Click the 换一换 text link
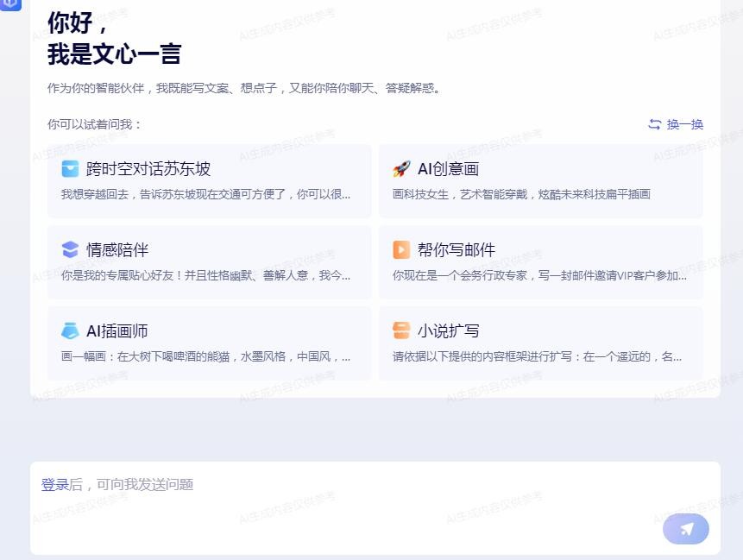This screenshot has height=560, width=743. 684,124
